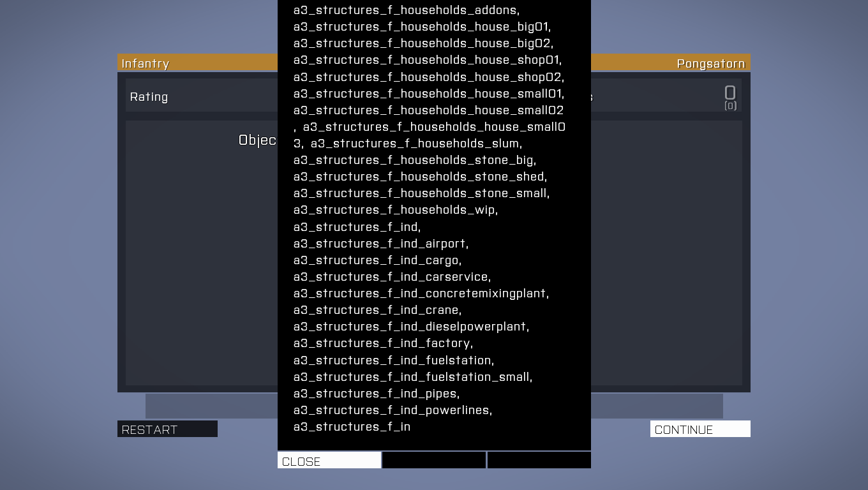Screen dimensions: 868x490
Task: Click the partially hidden Objectives heading
Action: pos(257,140)
